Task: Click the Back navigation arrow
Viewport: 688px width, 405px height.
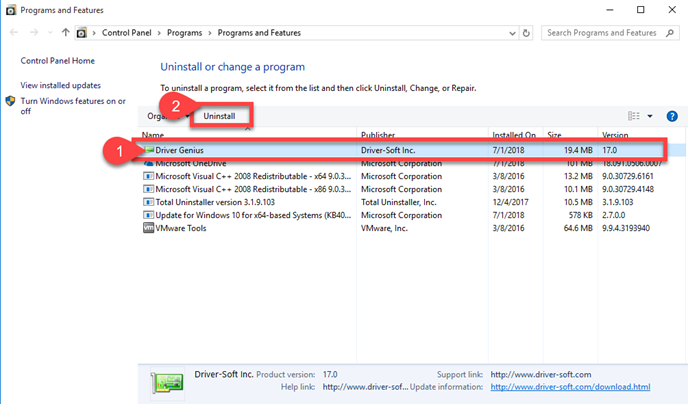Action: 14,32
